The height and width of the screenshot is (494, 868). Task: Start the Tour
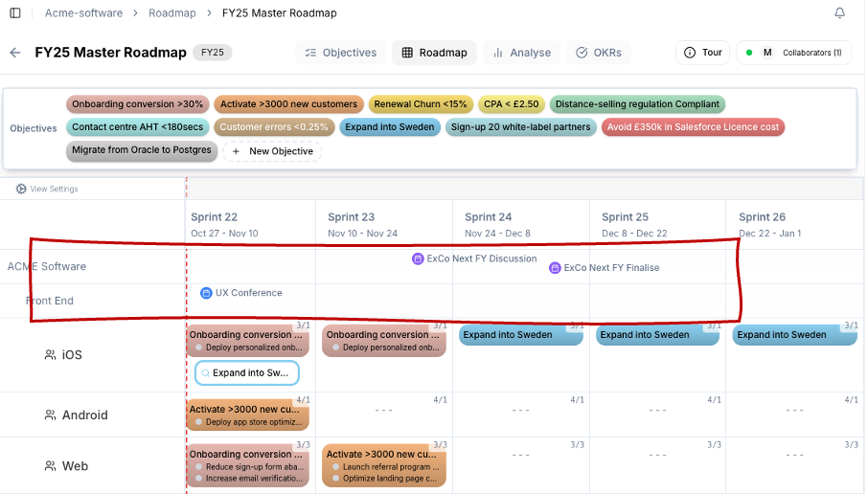tap(702, 53)
